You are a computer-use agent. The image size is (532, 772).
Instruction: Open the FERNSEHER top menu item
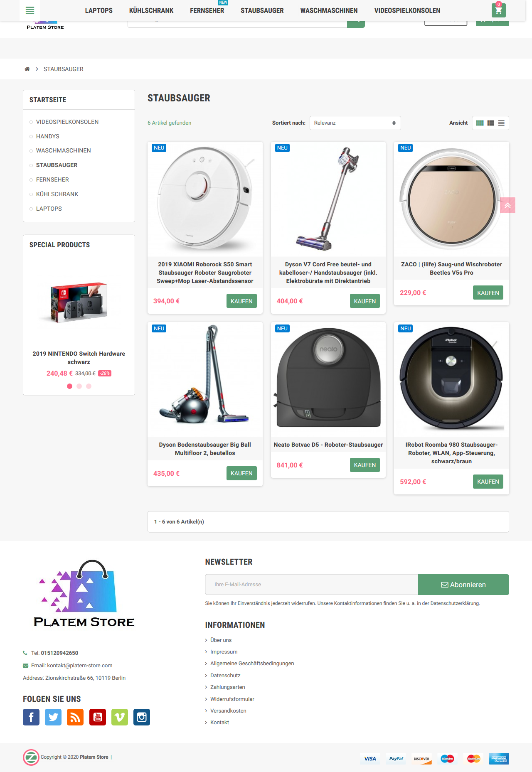[x=207, y=10]
